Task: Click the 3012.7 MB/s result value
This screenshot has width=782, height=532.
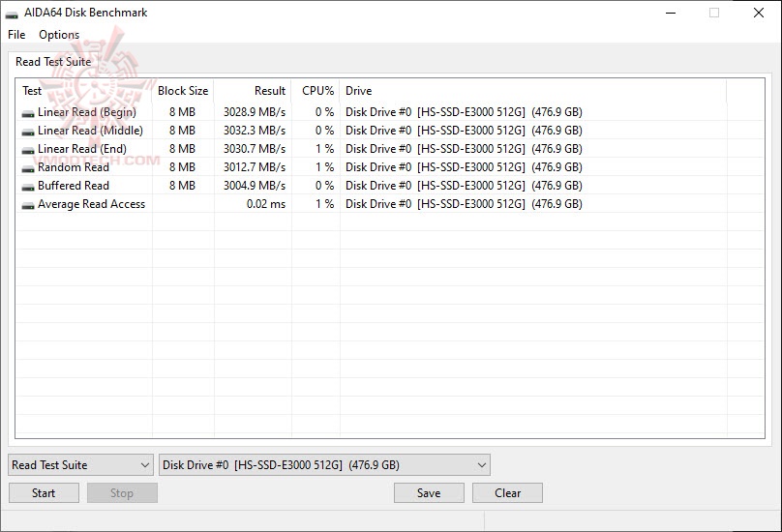Action: point(255,167)
